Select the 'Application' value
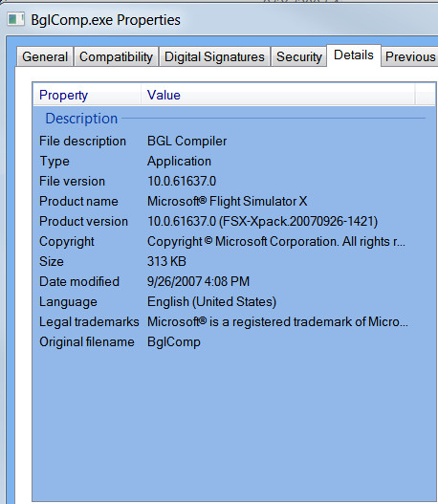 [x=180, y=162]
